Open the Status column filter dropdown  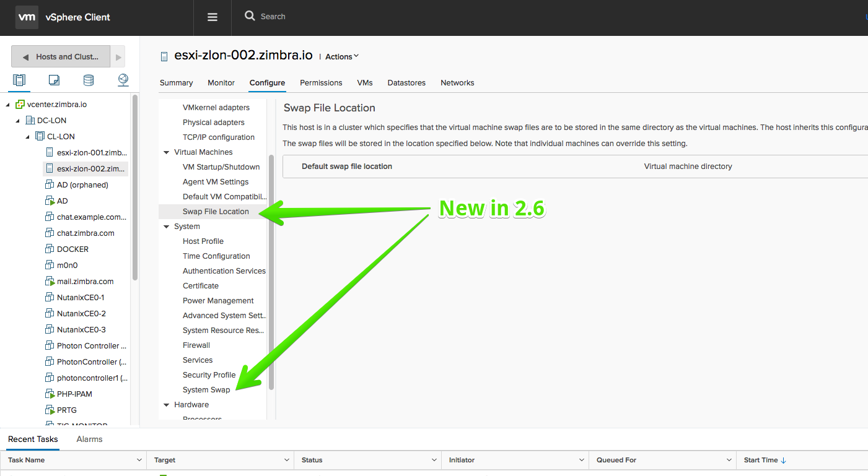click(434, 460)
